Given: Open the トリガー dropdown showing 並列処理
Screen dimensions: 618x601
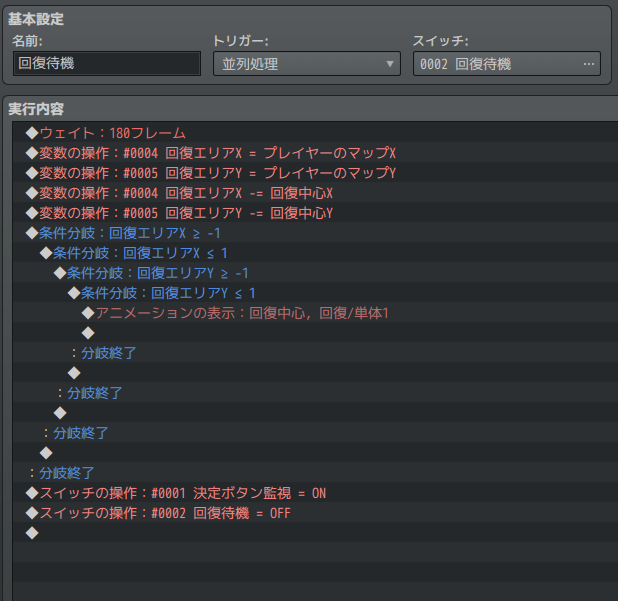Looking at the screenshot, I should pyautogui.click(x=307, y=63).
